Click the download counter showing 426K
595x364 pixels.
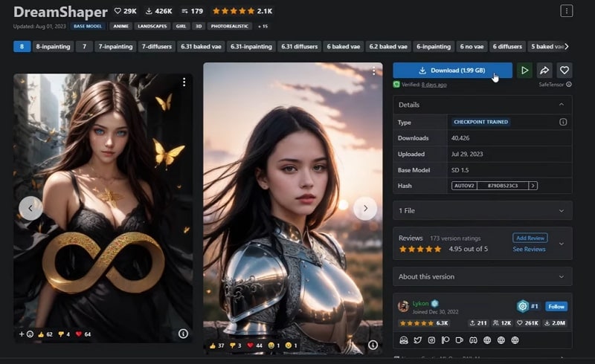(x=159, y=11)
